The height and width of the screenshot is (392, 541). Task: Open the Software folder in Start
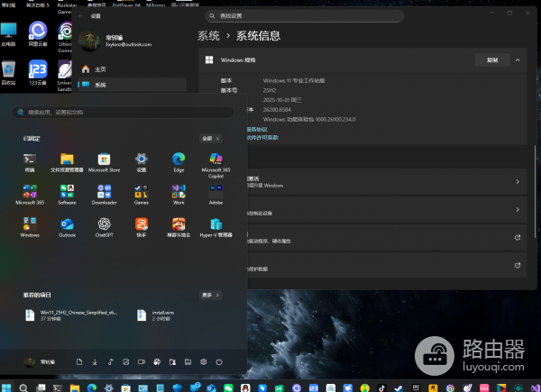point(67,195)
